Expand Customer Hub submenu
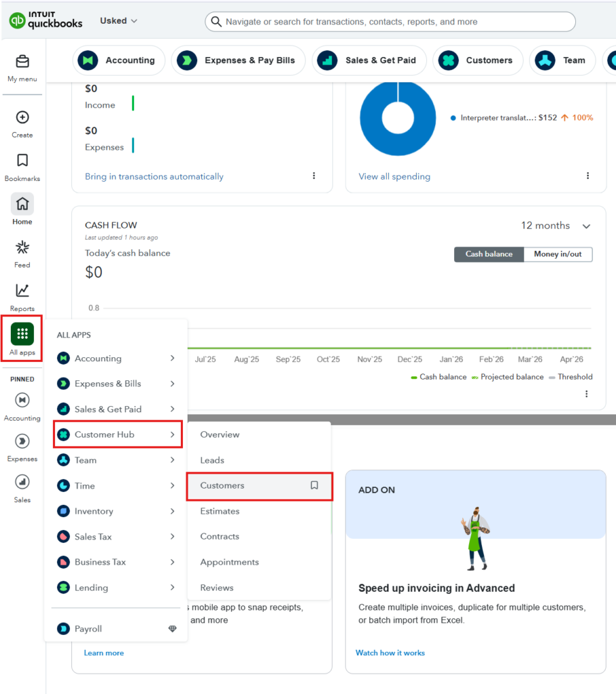 pyautogui.click(x=118, y=434)
